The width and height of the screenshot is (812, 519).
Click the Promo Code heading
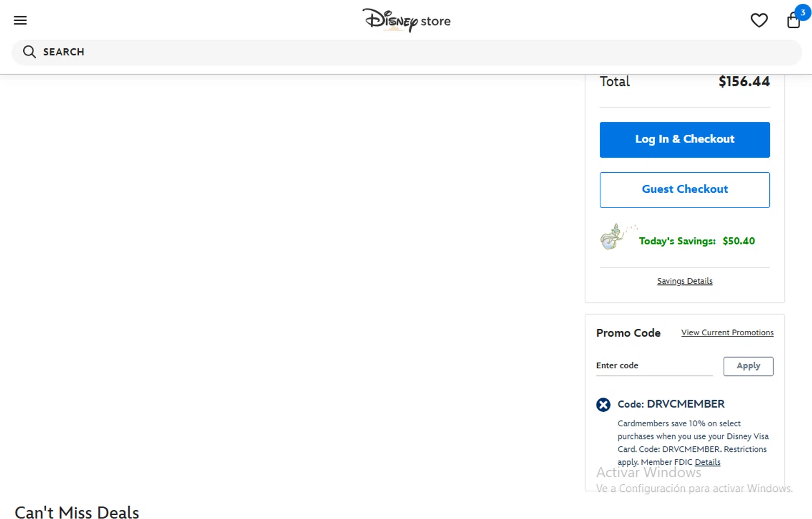(x=628, y=333)
